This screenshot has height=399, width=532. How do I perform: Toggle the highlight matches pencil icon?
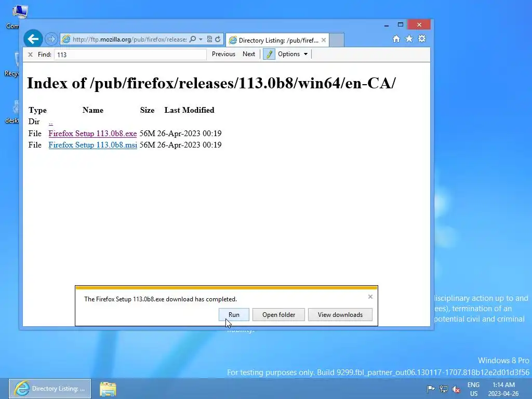tap(269, 54)
